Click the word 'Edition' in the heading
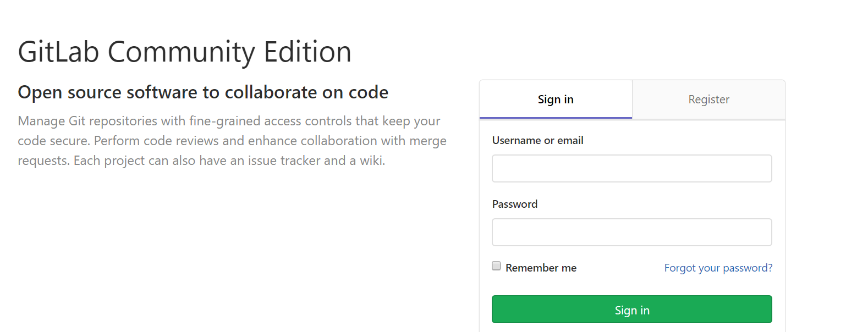Screen dimensions: 868x332 [307, 52]
